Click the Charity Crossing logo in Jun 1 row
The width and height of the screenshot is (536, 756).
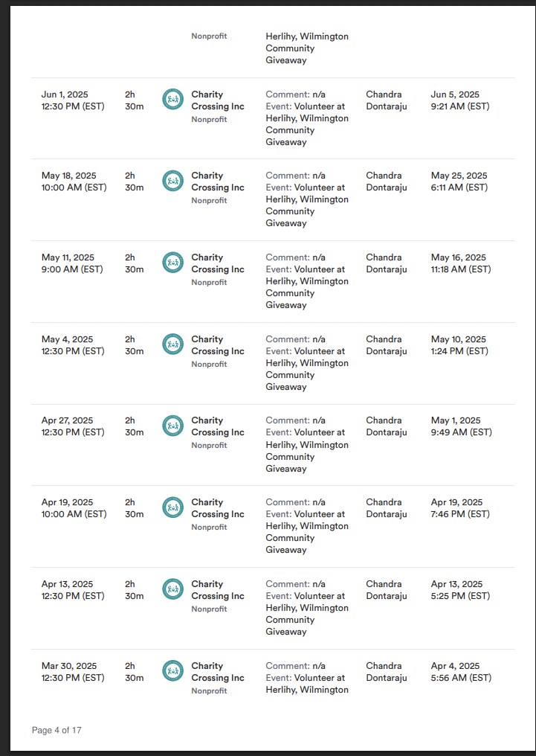tap(172, 99)
